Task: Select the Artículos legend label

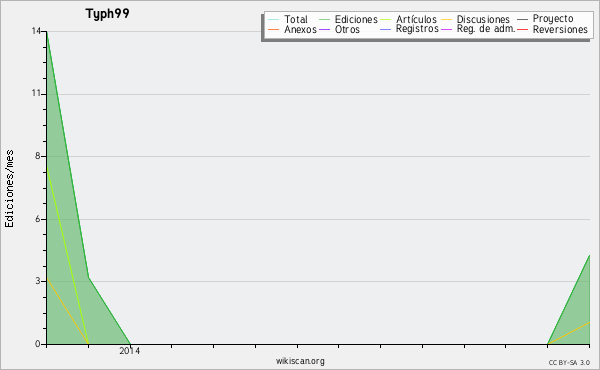Action: (416, 20)
